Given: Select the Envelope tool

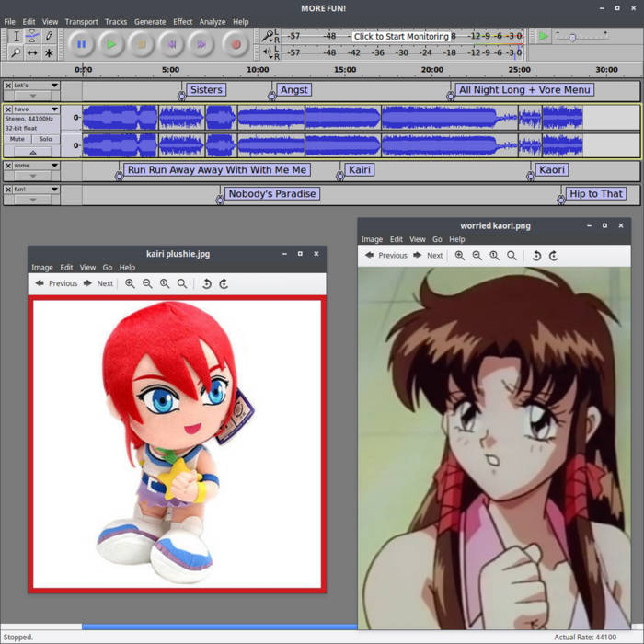Looking at the screenshot, I should point(32,36).
